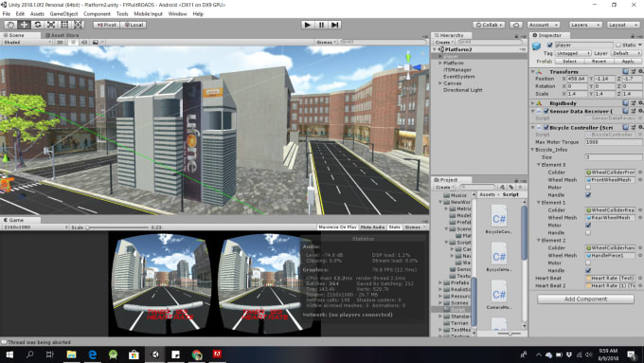The width and height of the screenshot is (644, 363).
Task: Toggle scene effects with the image icon
Action: (96, 42)
